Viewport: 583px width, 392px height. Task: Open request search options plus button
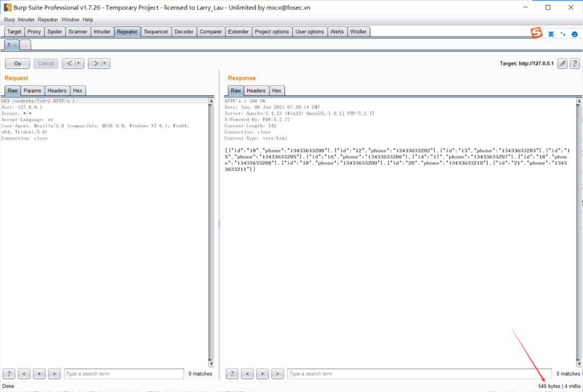pos(39,374)
